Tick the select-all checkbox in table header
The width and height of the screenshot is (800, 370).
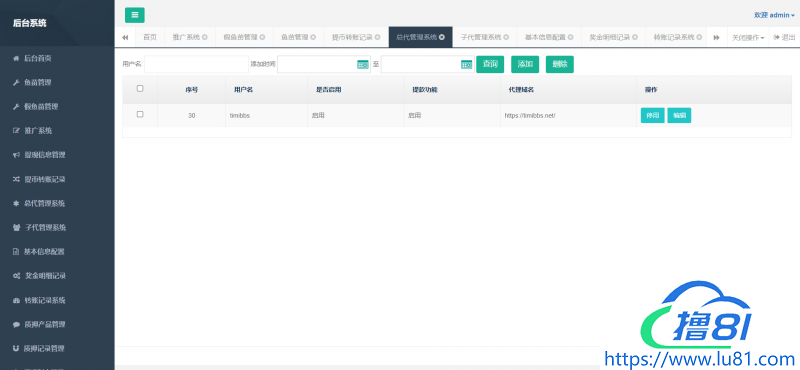coord(140,88)
